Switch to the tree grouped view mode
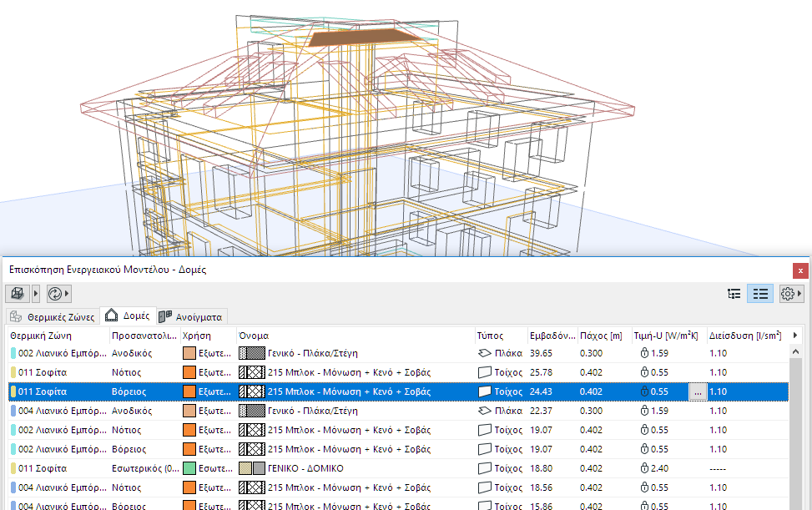The image size is (812, 510). click(734, 294)
